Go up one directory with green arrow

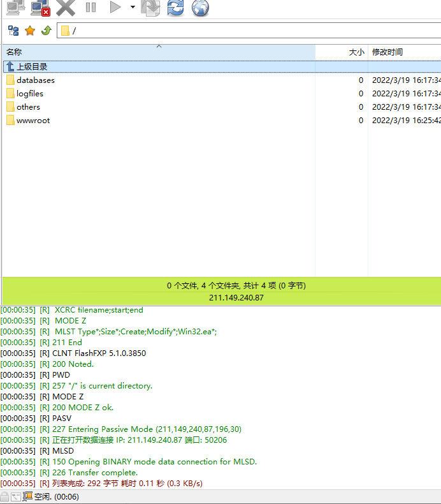46,31
